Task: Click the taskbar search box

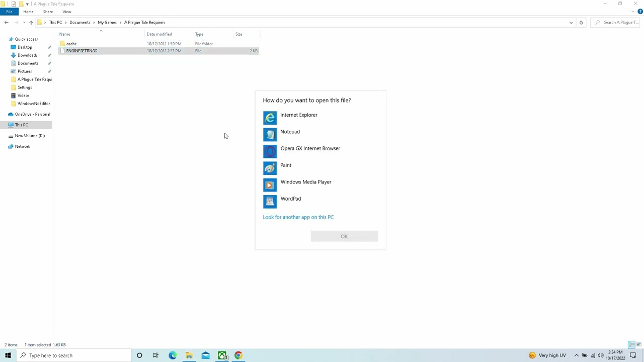Action: (x=73, y=355)
